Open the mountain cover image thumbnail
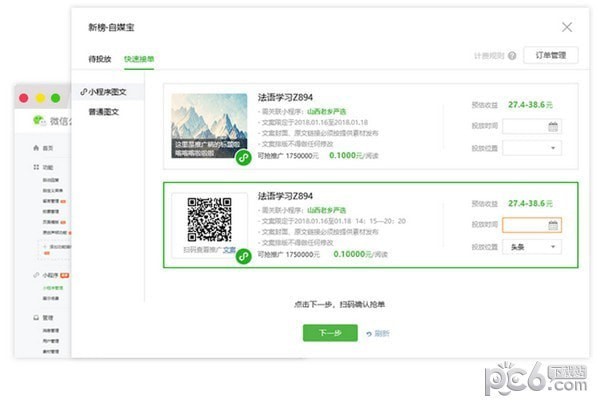Viewport: 600px width, 408px height. coord(209,126)
